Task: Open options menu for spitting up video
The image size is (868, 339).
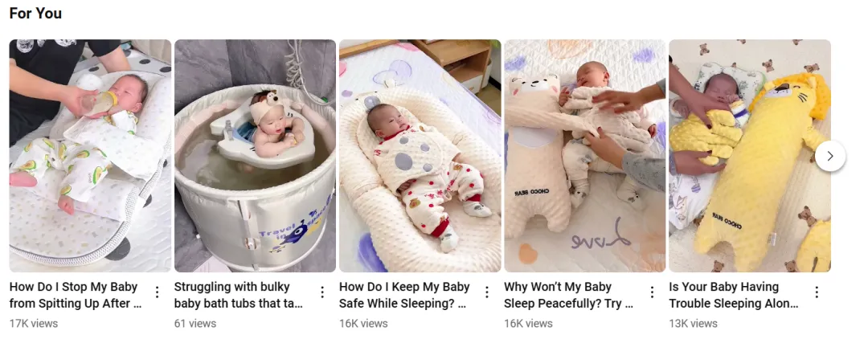Action: click(x=158, y=292)
